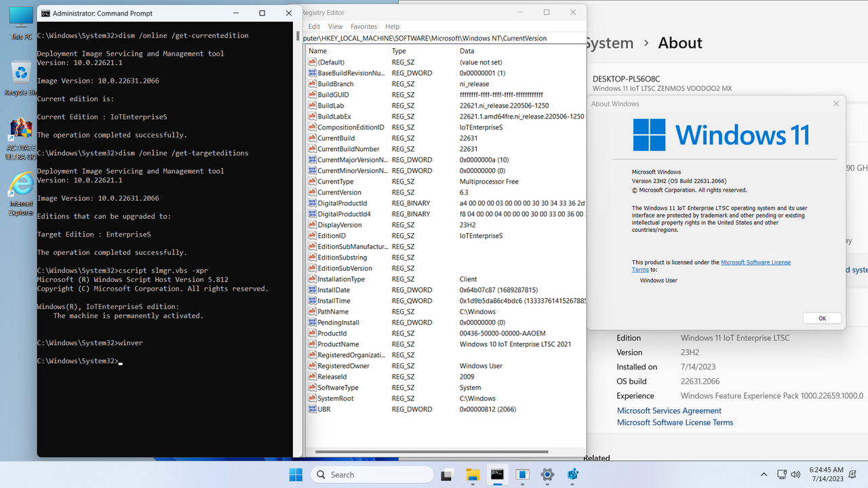Viewport: 868px width, 488px height.
Task: Select the DigitalProductId binary value icon
Action: pos(312,203)
